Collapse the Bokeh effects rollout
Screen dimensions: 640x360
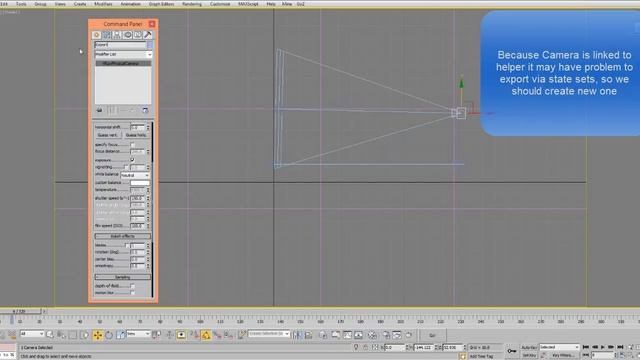123,236
